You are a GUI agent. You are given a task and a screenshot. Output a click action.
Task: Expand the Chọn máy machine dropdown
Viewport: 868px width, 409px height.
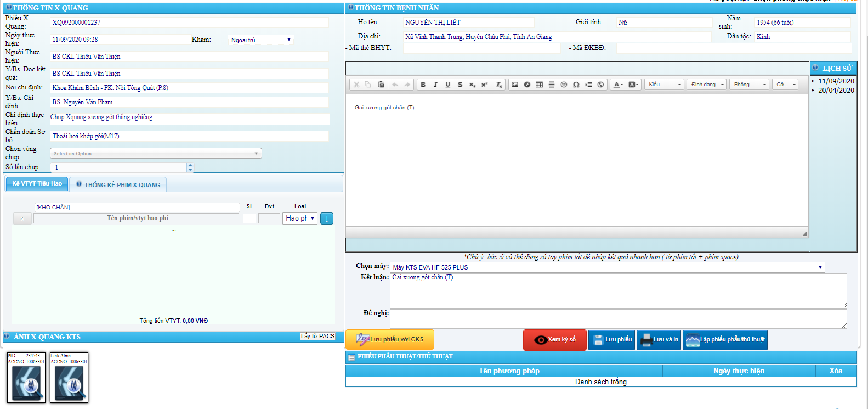607,267
